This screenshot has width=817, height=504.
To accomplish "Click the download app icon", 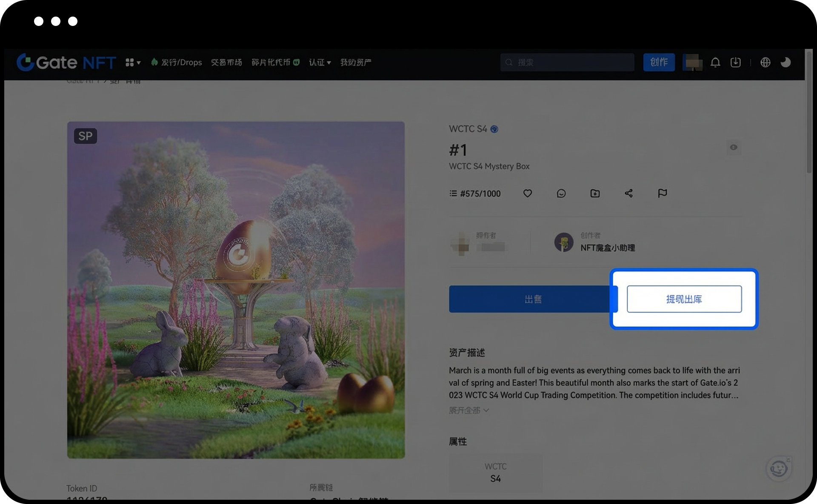I will coord(735,63).
